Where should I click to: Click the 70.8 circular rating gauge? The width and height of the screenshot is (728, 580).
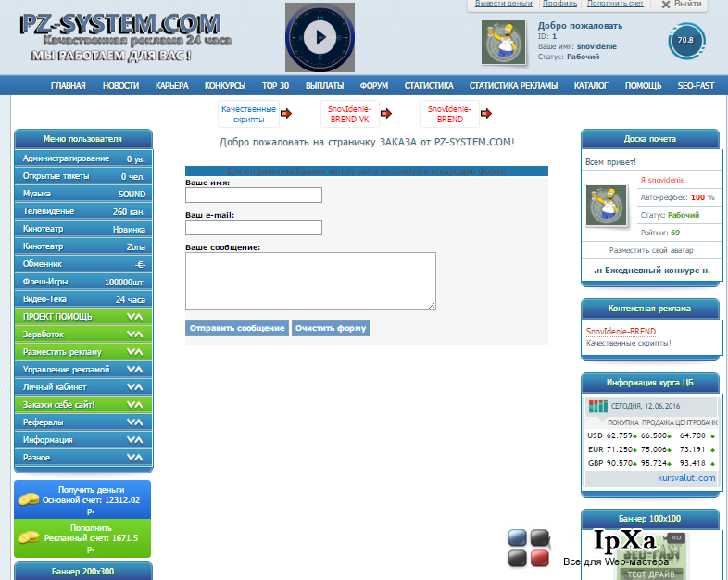[x=686, y=41]
